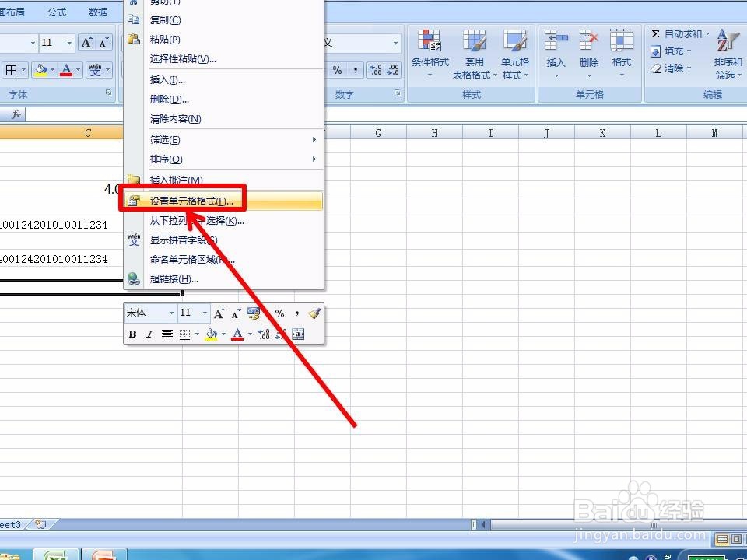Viewport: 747px width, 560px height.
Task: Click the Format cells ribbon icon
Action: [622, 40]
